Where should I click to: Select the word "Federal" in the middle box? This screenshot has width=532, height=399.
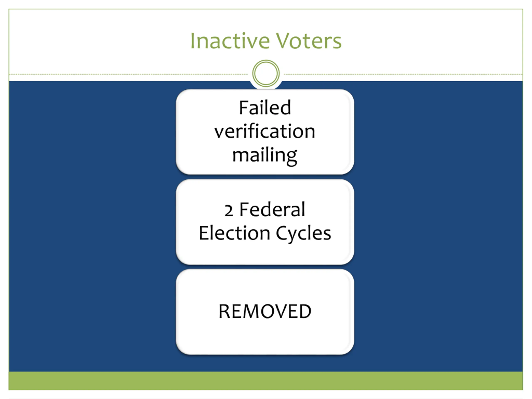click(x=272, y=209)
